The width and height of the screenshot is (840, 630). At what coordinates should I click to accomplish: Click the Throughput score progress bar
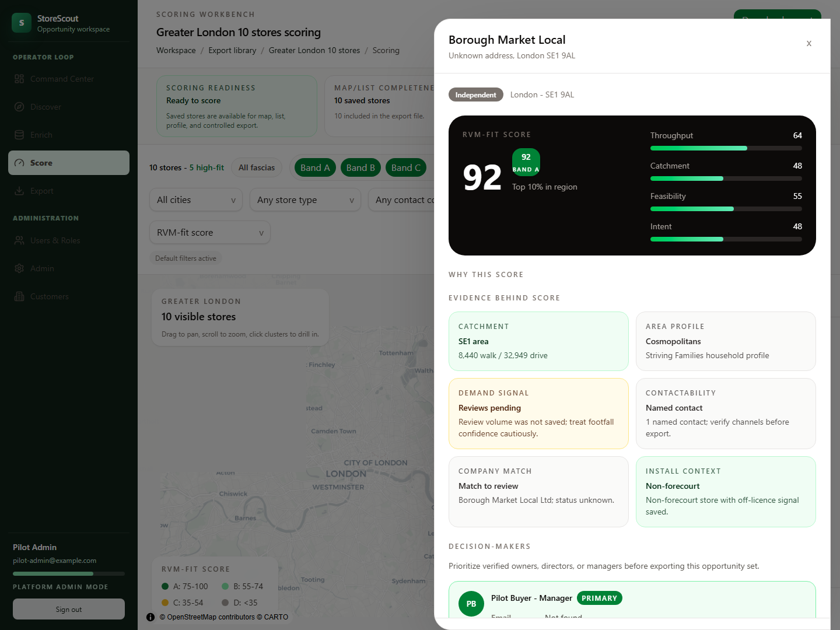(726, 148)
